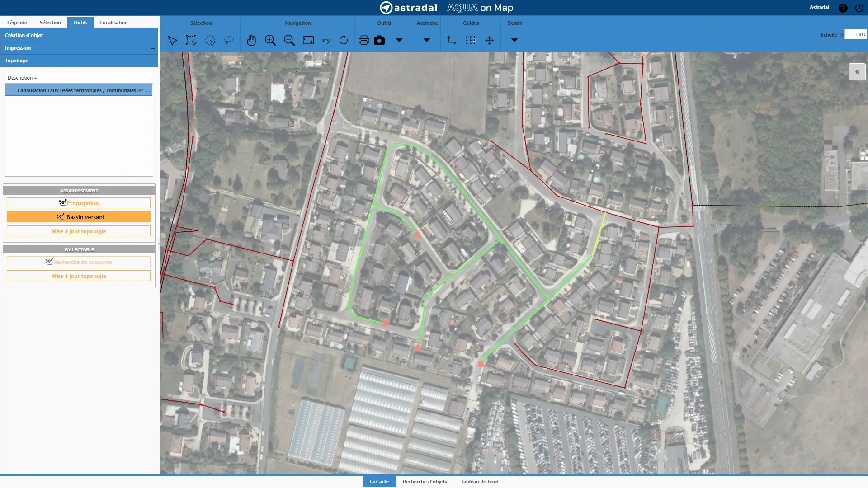
Task: Expand the Accroche dropdown arrow
Action: 426,40
